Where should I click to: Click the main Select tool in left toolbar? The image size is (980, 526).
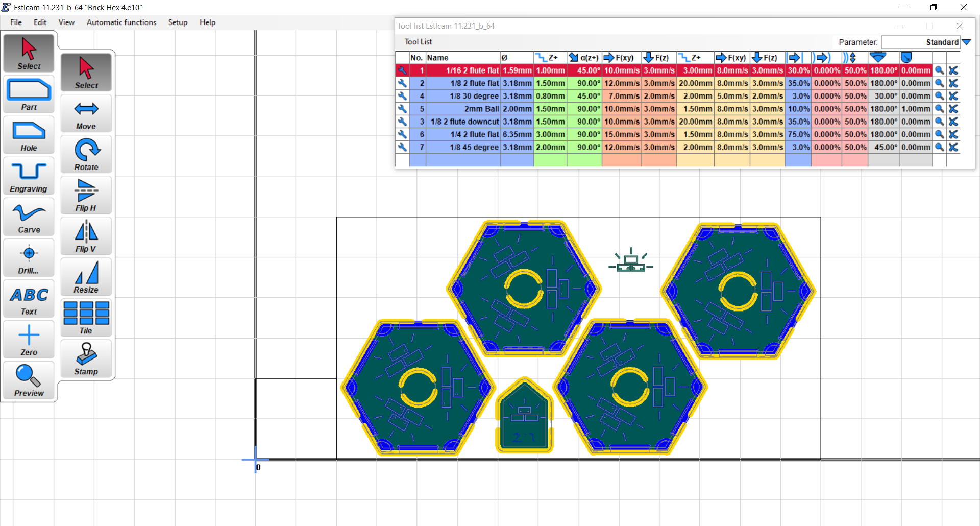pos(29,53)
